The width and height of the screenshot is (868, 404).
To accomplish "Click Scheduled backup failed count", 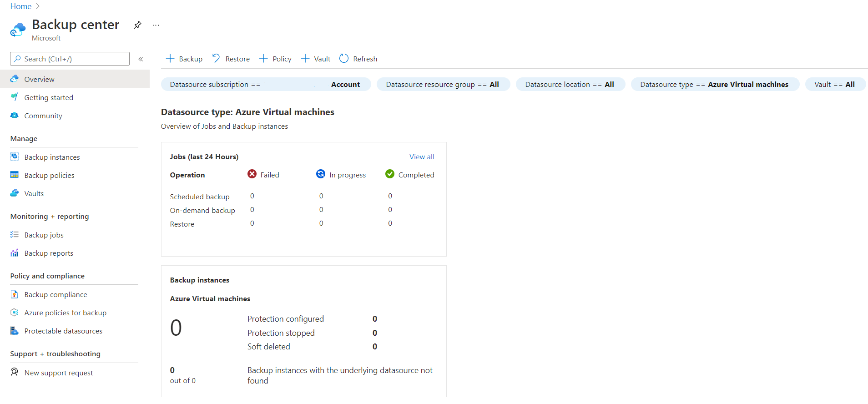I will 252,196.
